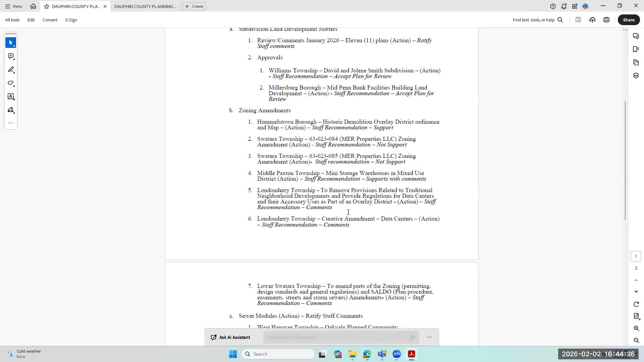This screenshot has height=362, width=644.
Task: Rotate the page view clockwise
Action: (636, 304)
